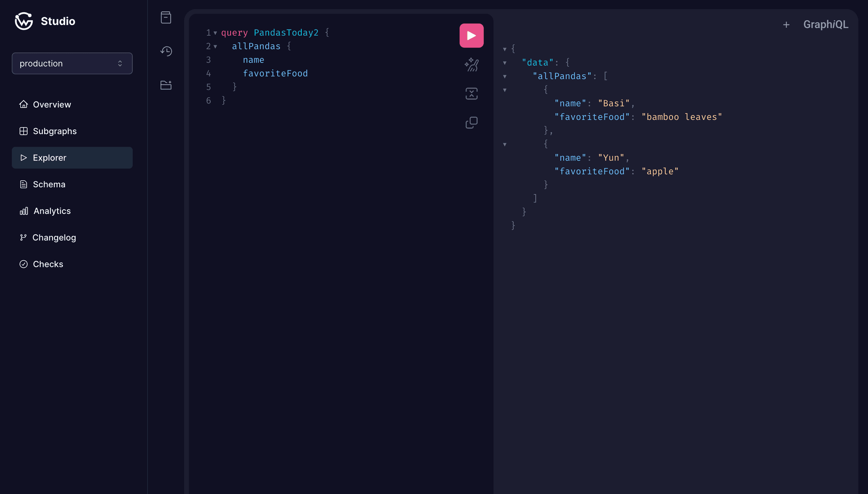The image size is (868, 494).
Task: Open a new GraphiQL tab with plus icon
Action: click(x=786, y=25)
